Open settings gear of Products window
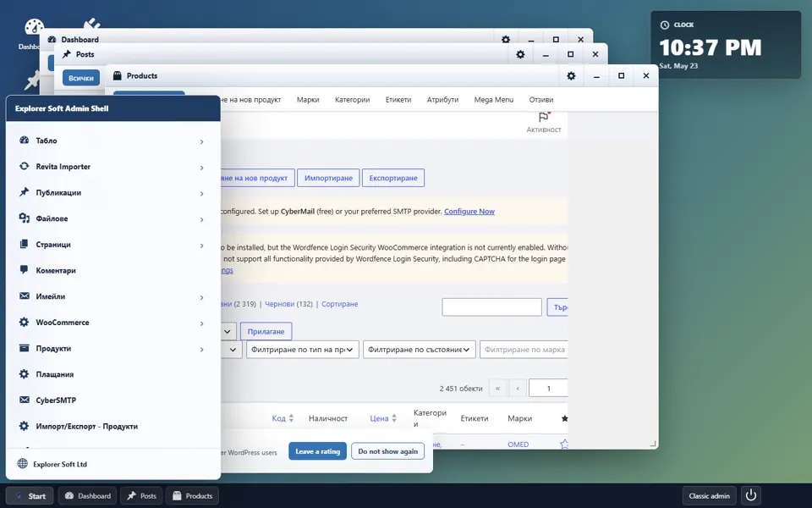The image size is (812, 508). pos(571,75)
